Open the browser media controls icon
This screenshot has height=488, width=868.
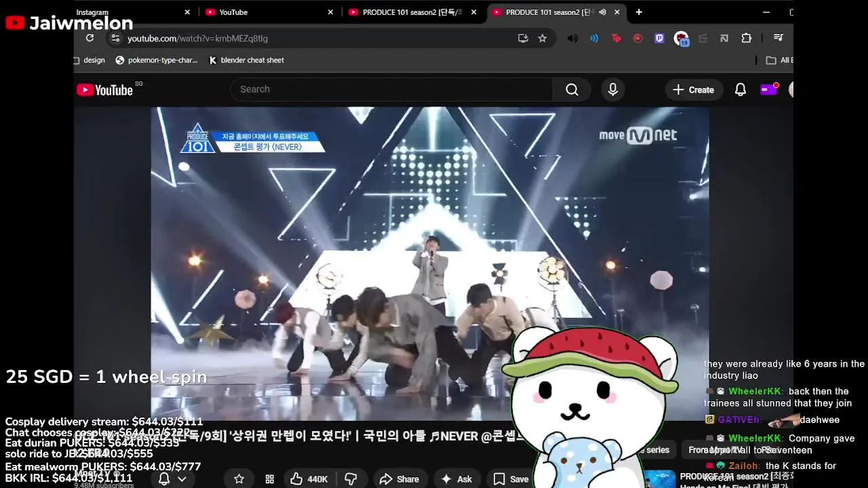[778, 38]
